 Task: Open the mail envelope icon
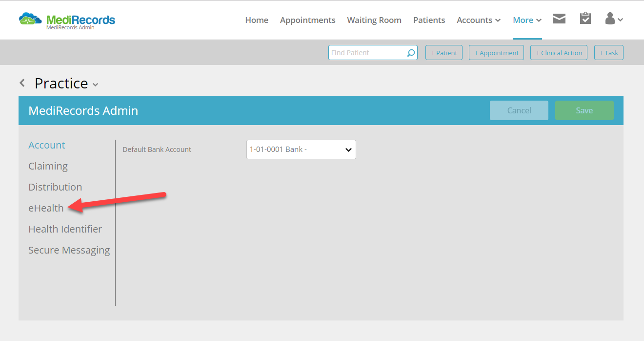(x=559, y=19)
